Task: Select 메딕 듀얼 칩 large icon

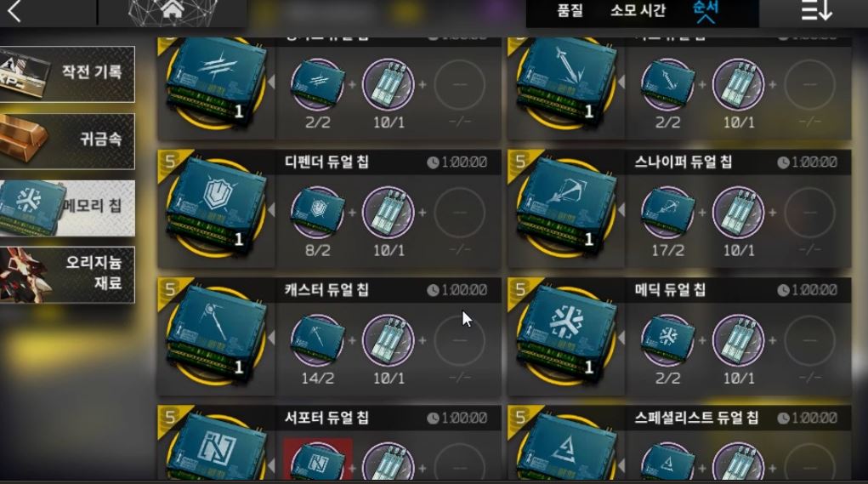Action: pyautogui.click(x=566, y=336)
